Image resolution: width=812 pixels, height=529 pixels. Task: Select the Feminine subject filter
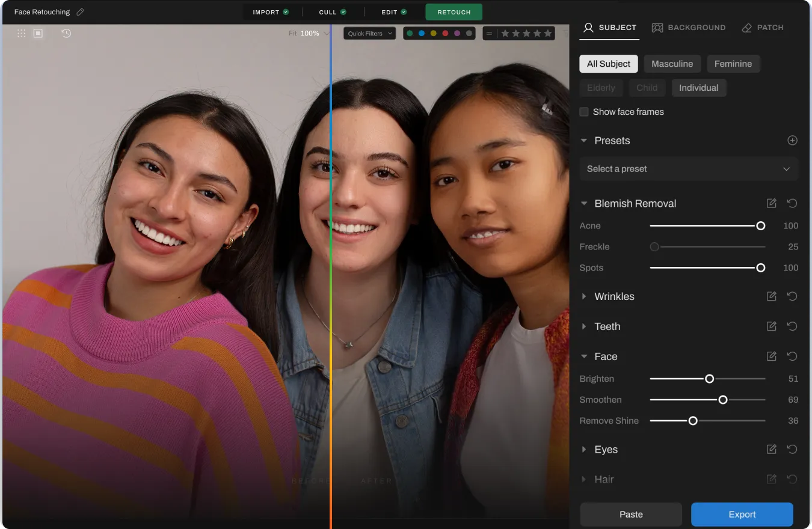coord(733,64)
